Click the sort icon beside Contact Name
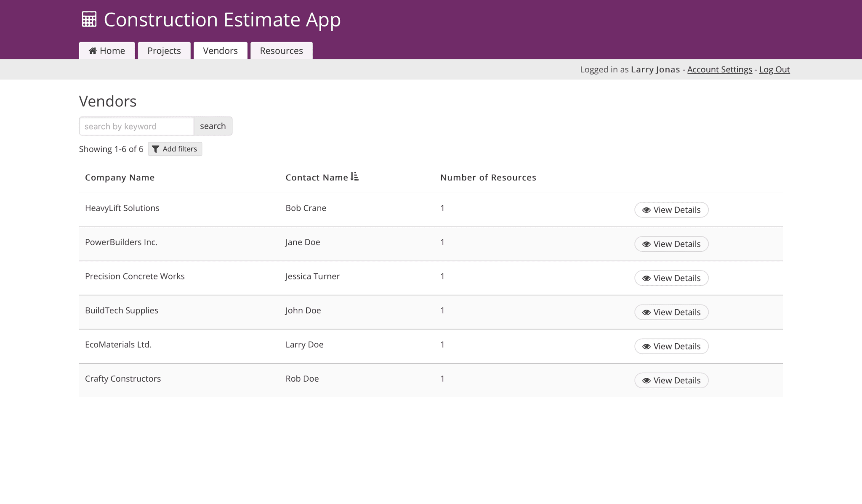 pyautogui.click(x=354, y=177)
